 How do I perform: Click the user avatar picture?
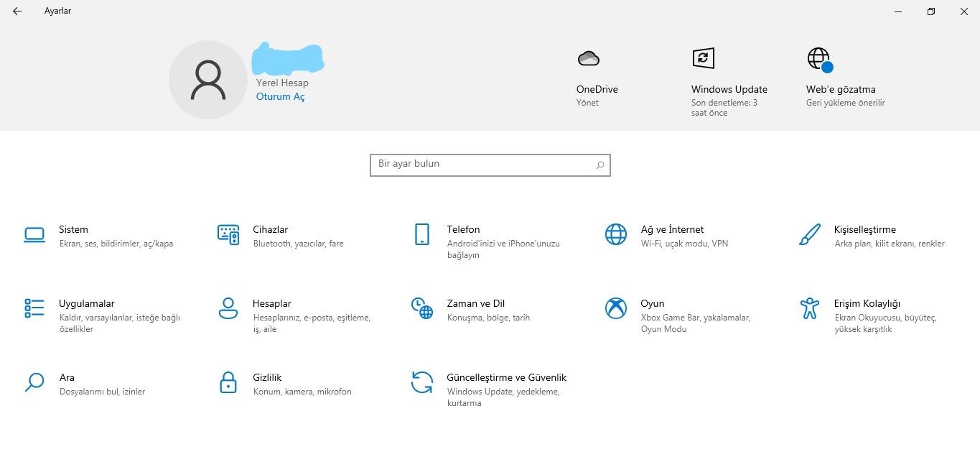click(208, 80)
